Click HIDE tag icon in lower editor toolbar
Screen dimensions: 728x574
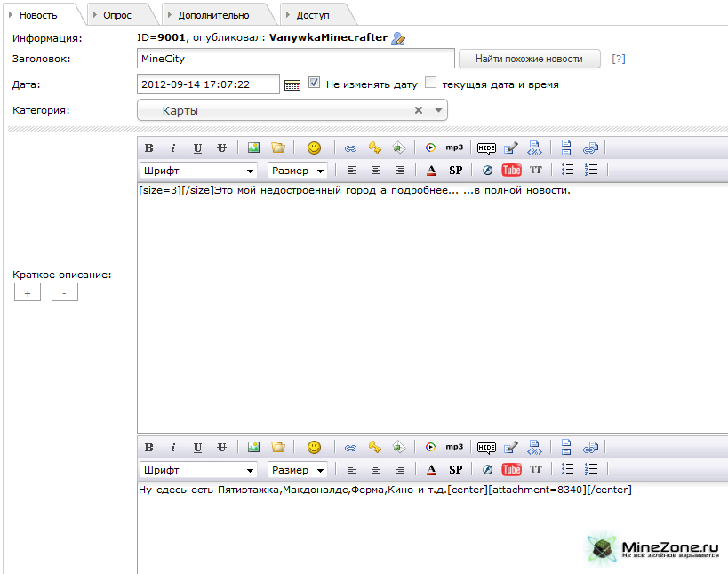pyautogui.click(x=486, y=447)
